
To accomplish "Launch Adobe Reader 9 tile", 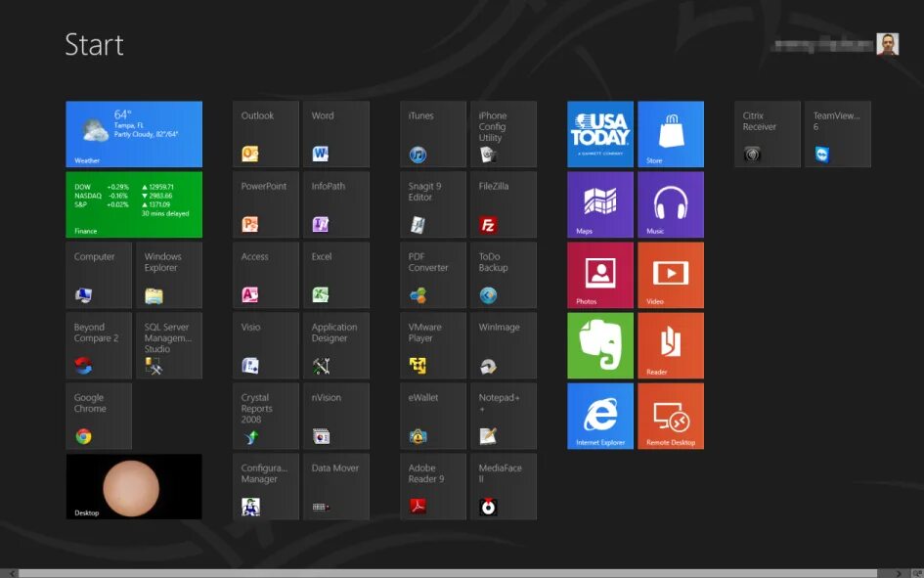I will (x=433, y=487).
